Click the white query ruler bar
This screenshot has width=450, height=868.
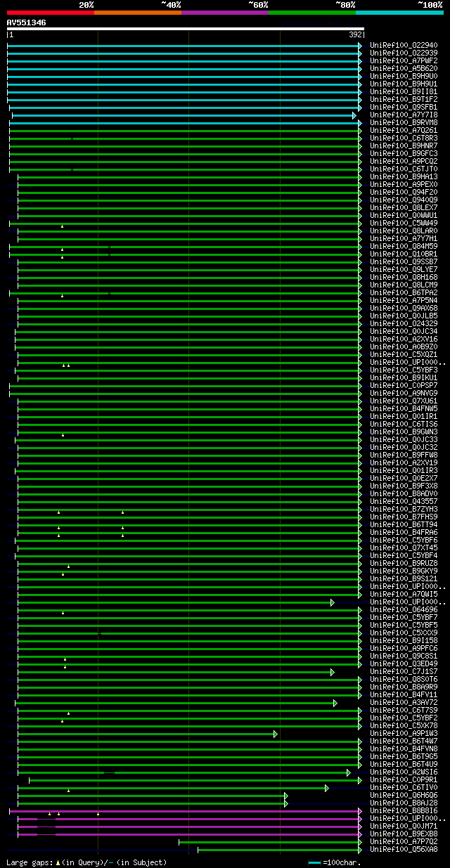coord(186,29)
